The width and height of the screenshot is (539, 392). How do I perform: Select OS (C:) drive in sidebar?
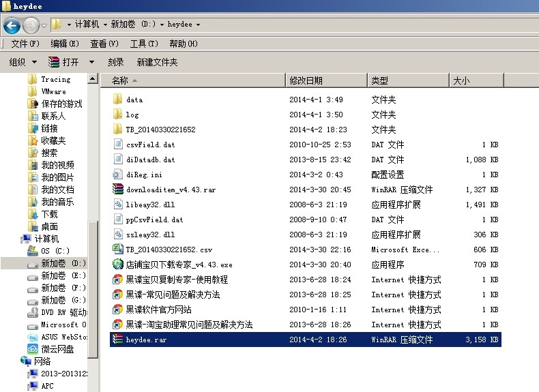tap(55, 251)
